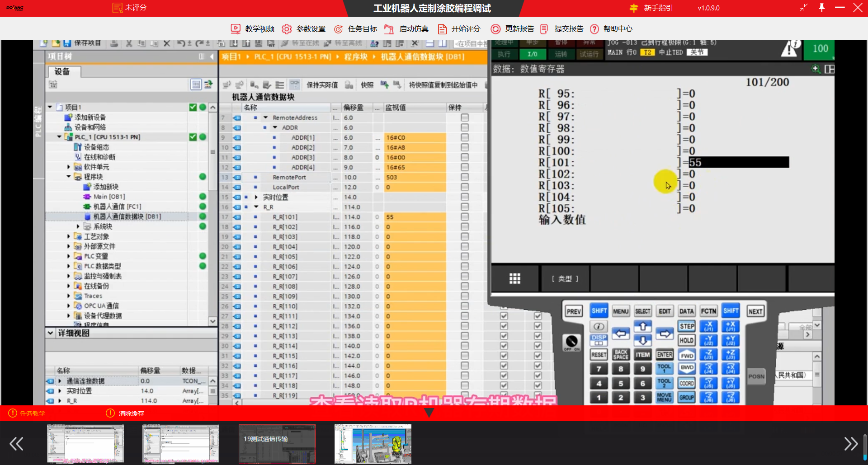Screen dimensions: 868x465
Task: Collapse the 程序块 tree node
Action: point(69,177)
